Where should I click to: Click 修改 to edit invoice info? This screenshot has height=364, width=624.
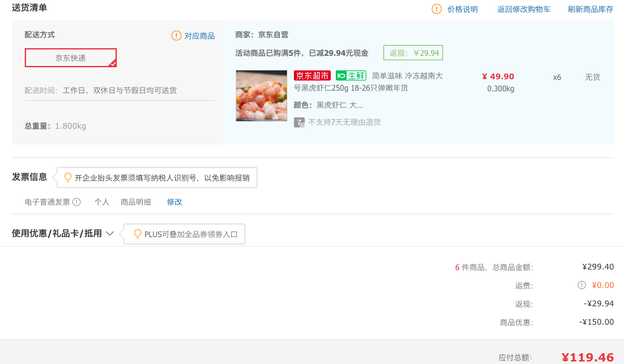(175, 202)
